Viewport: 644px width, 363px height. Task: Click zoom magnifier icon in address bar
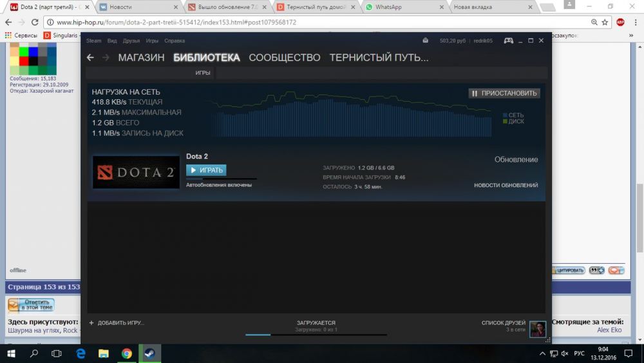(594, 22)
